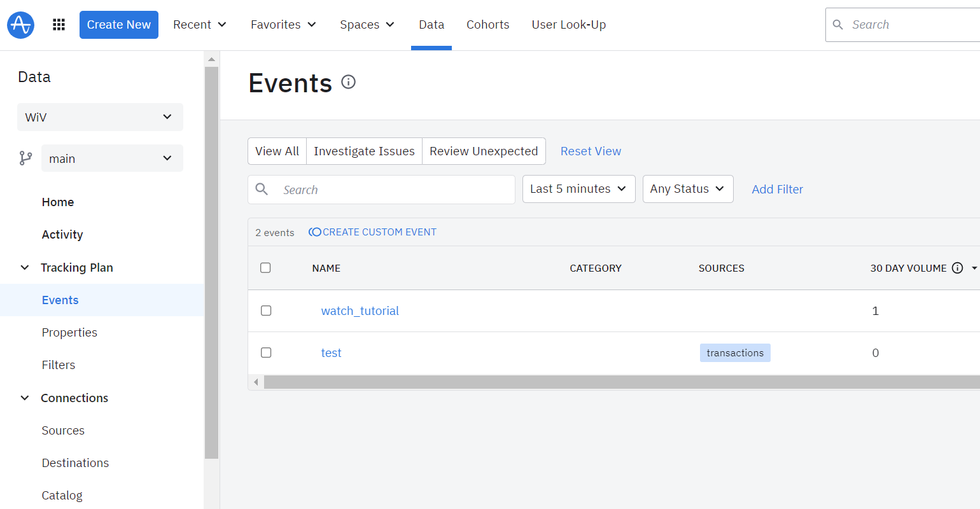
Task: Click the table scroll-left arrow
Action: [256, 382]
